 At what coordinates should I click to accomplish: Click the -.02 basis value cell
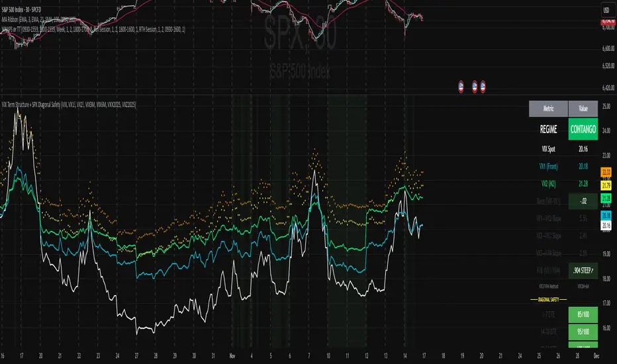click(x=583, y=201)
